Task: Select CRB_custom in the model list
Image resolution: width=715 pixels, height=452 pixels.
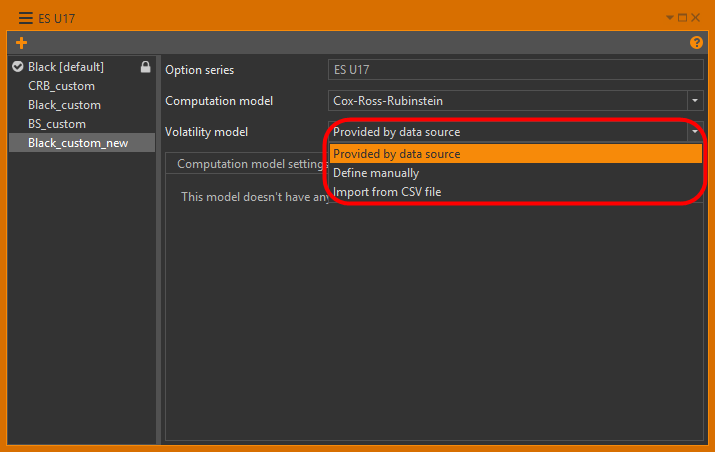Action: 61,86
